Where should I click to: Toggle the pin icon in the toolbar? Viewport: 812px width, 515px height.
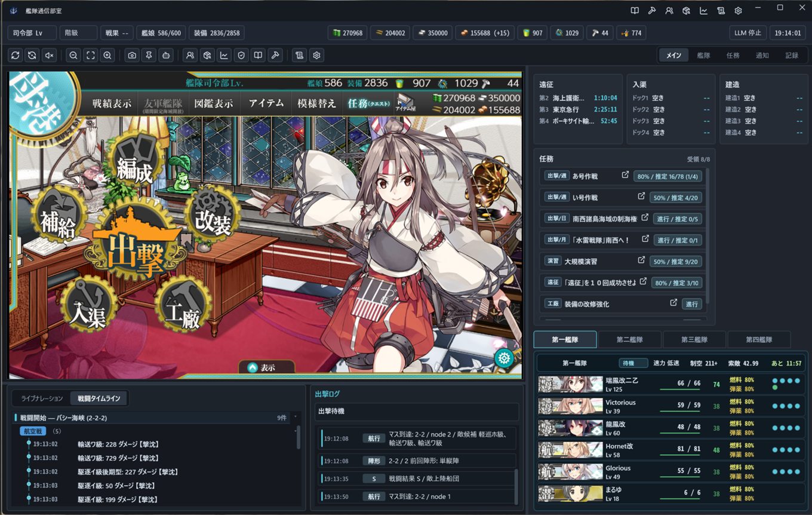point(149,55)
